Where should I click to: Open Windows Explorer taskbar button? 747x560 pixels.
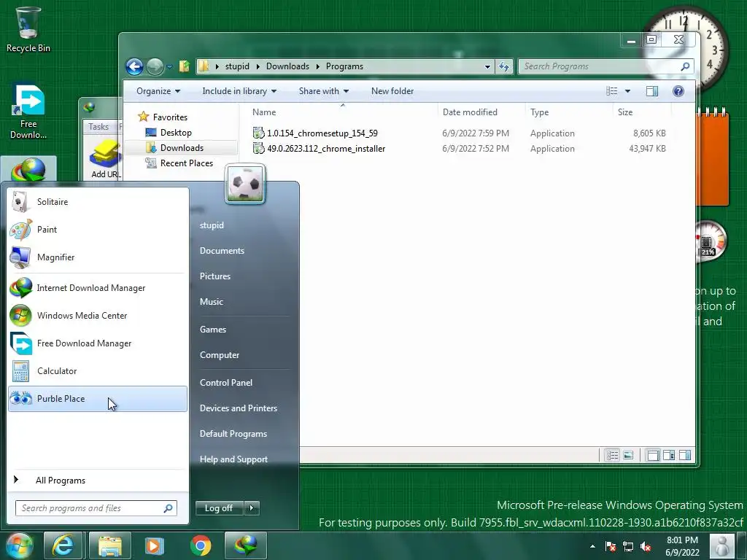point(109,545)
